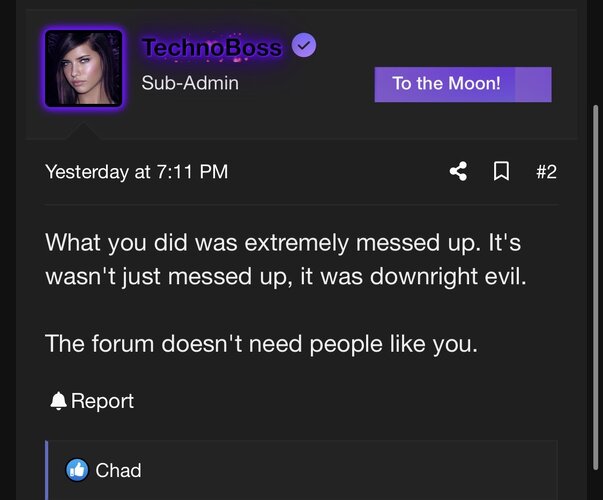Screen dimensions: 603x500
Task: Report this post via the Report link
Action: coord(102,401)
